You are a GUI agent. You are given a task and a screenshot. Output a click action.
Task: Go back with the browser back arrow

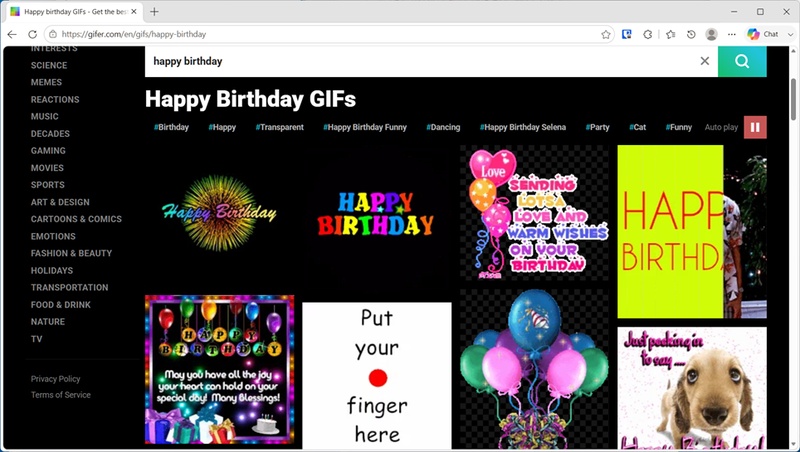tap(12, 34)
